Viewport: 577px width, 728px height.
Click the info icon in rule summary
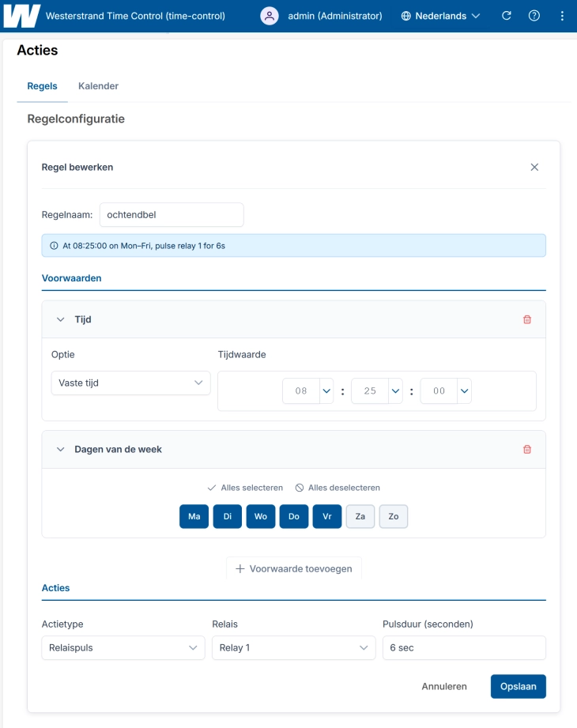click(54, 246)
